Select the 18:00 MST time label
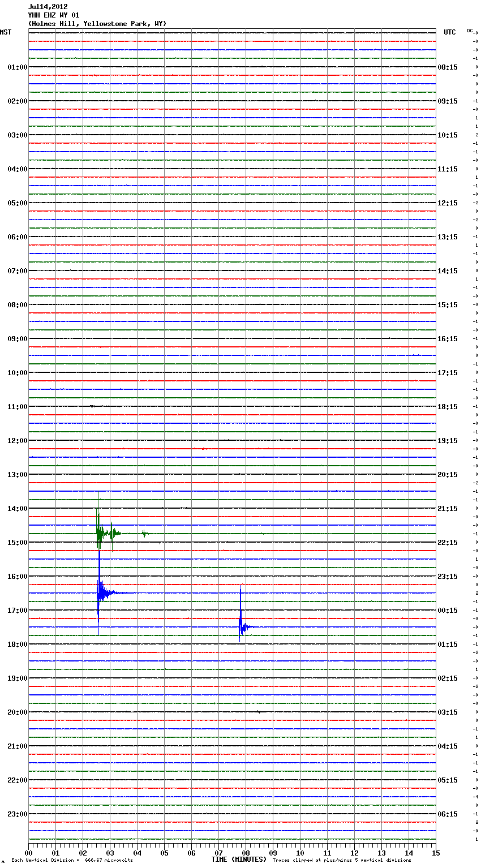This screenshot has height=868, width=481. (18, 644)
